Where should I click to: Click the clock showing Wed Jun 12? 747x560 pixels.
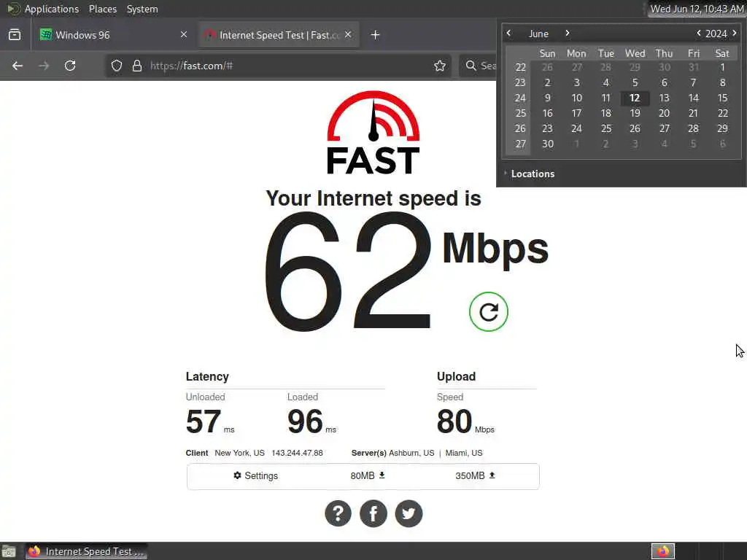click(697, 9)
